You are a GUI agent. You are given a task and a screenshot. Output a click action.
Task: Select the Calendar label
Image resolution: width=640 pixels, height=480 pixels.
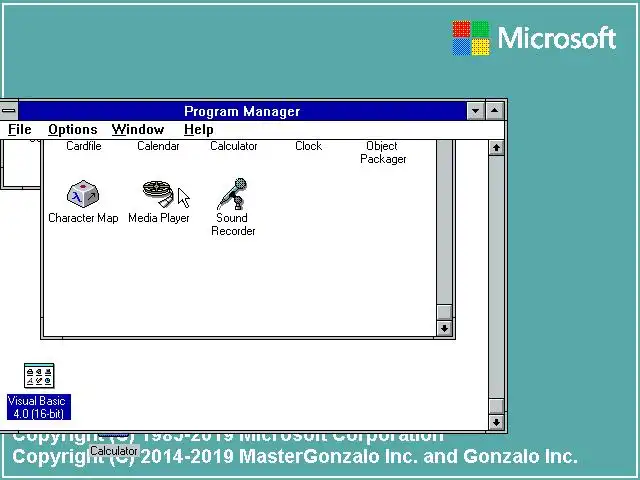158,146
